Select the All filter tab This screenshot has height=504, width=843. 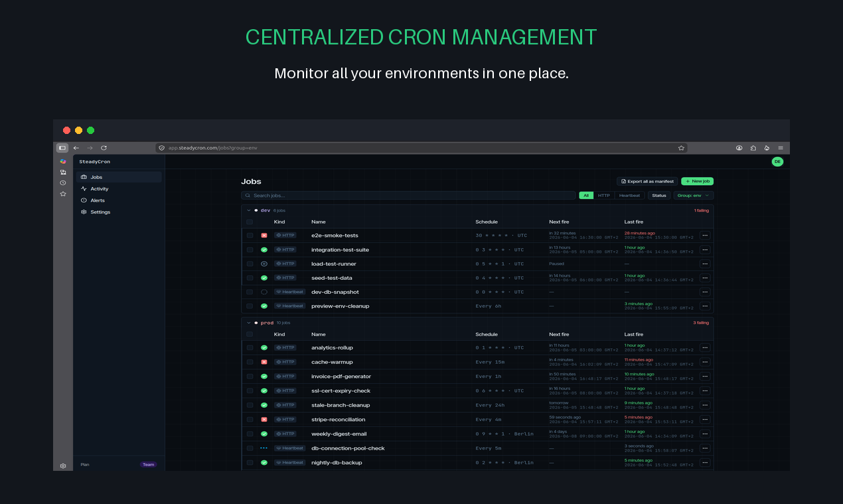[586, 196]
